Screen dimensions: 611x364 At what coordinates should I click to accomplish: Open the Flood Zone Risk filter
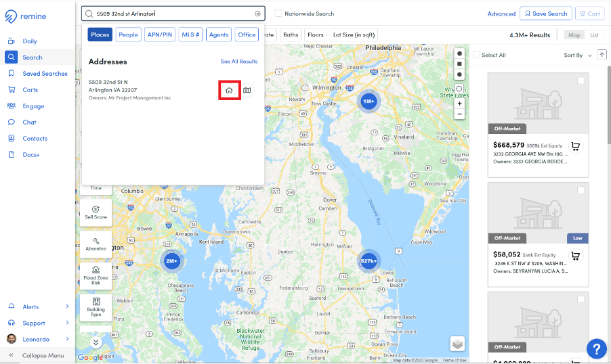(x=96, y=275)
